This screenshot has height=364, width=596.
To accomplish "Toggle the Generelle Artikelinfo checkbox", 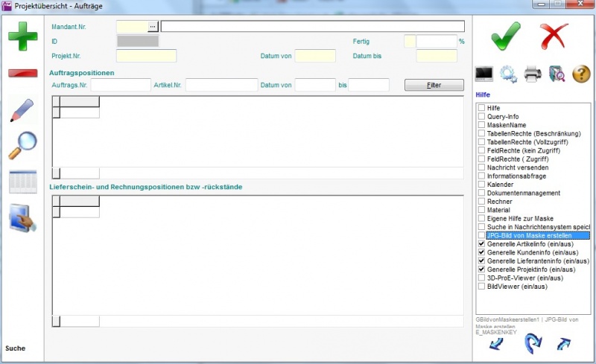I will pyautogui.click(x=481, y=243).
